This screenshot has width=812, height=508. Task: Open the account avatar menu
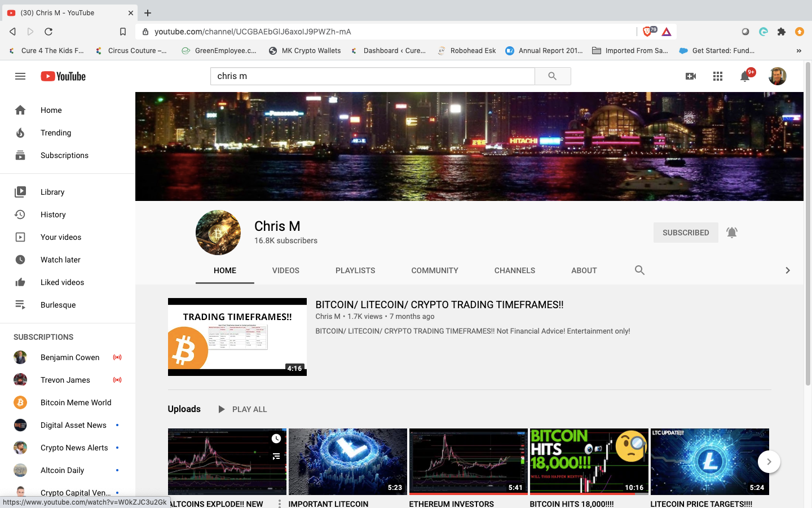tap(778, 76)
